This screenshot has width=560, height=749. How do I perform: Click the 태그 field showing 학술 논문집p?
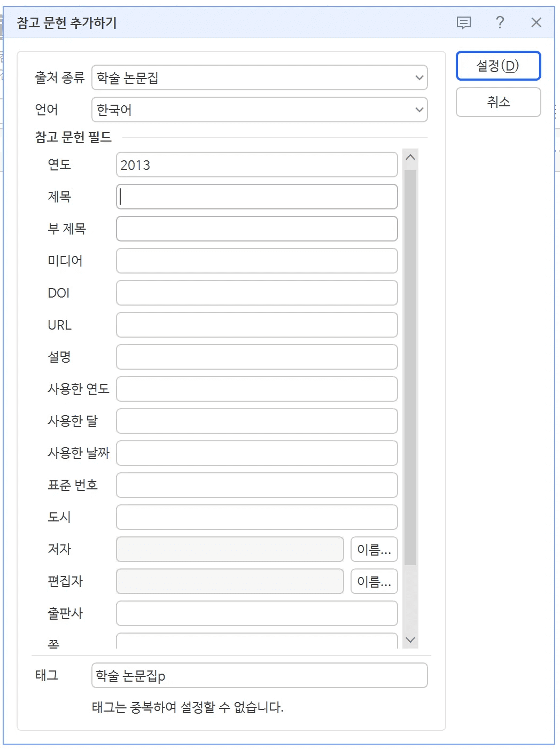tap(259, 675)
